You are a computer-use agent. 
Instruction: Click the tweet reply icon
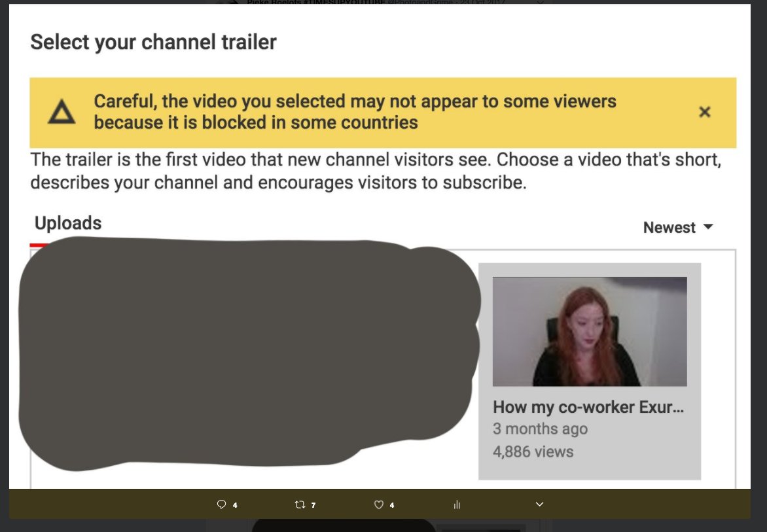click(x=222, y=504)
